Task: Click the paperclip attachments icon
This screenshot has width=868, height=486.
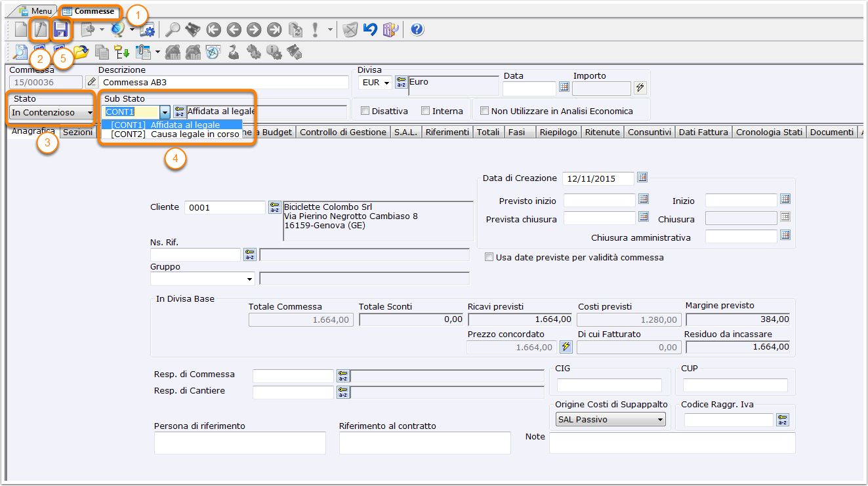Action: click(143, 52)
